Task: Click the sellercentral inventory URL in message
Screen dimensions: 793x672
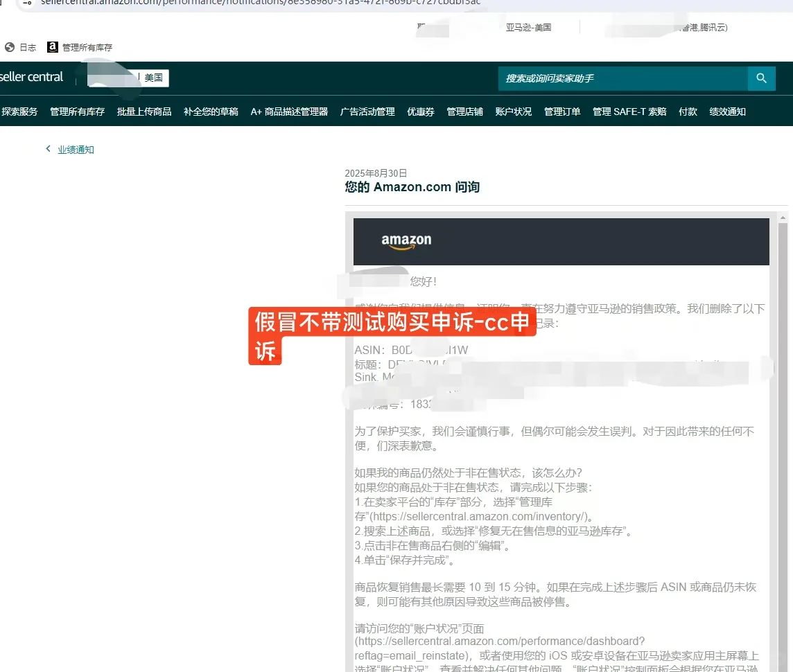Action: (480, 516)
